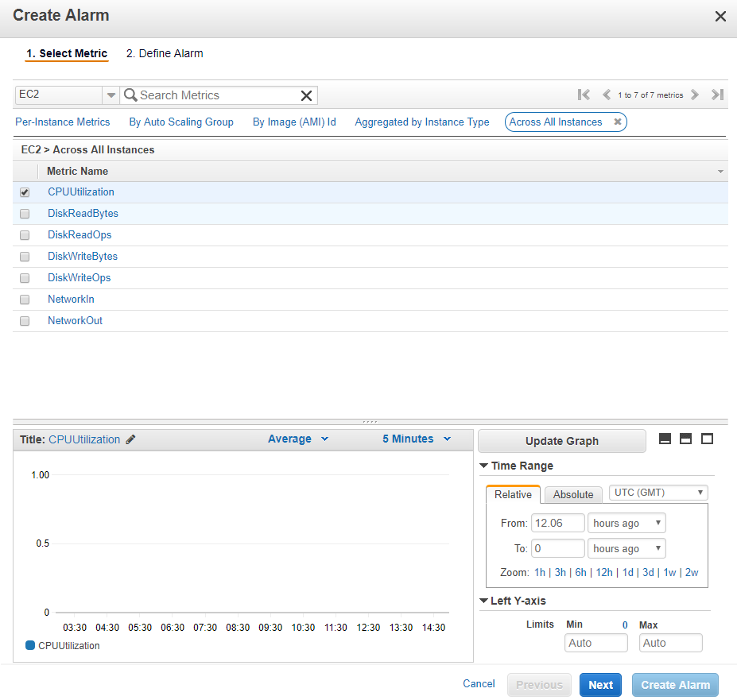Check the DiskWriteOps metric
The height and width of the screenshot is (700, 737).
click(24, 277)
